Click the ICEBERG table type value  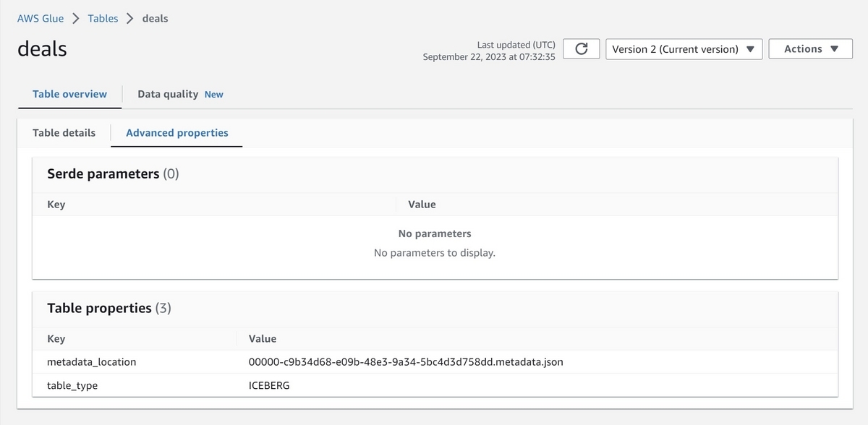click(x=269, y=386)
